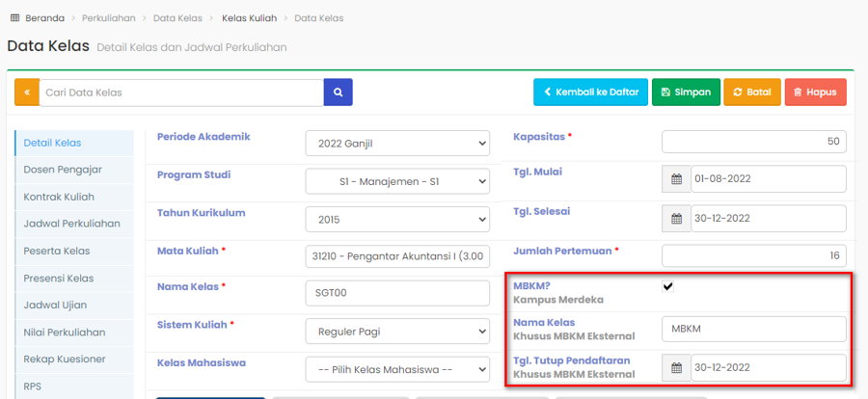
Task: Open the Kelas Mahasiswa dropdown
Action: pos(397,369)
